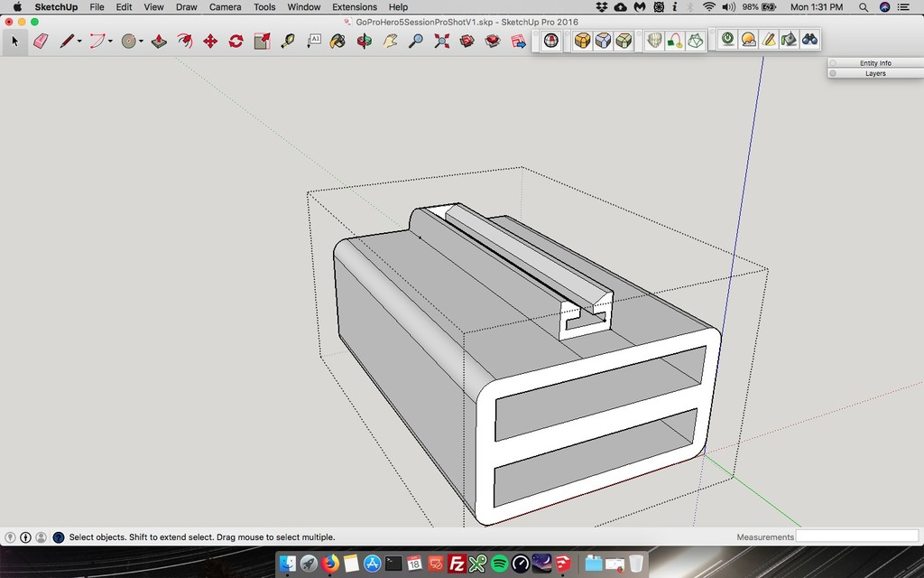Open the Pencil tool dropdown arrow
This screenshot has width=924, height=578.
click(x=79, y=42)
